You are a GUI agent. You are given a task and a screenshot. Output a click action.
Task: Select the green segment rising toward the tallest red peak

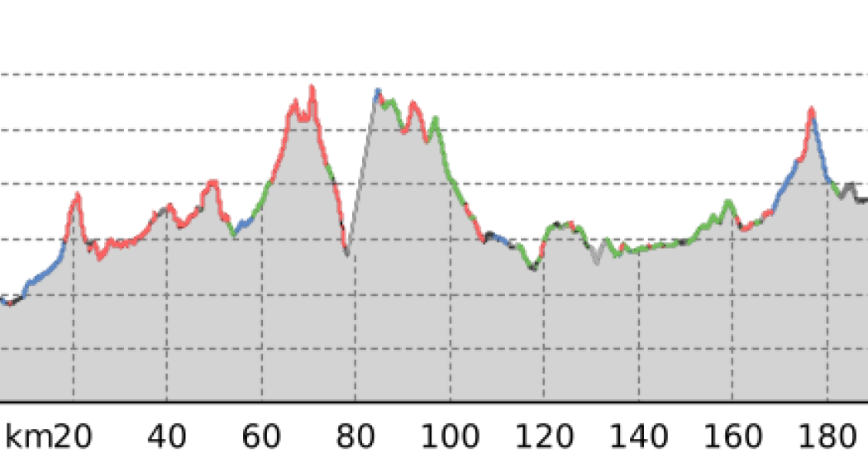[264, 193]
